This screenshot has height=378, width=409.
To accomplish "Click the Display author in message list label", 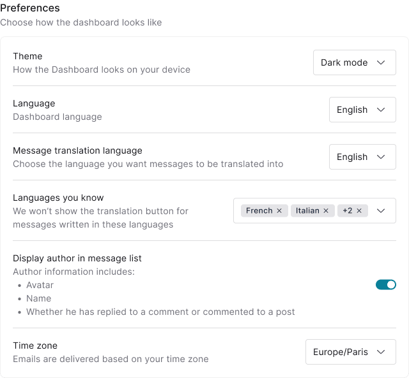I will pos(77,258).
